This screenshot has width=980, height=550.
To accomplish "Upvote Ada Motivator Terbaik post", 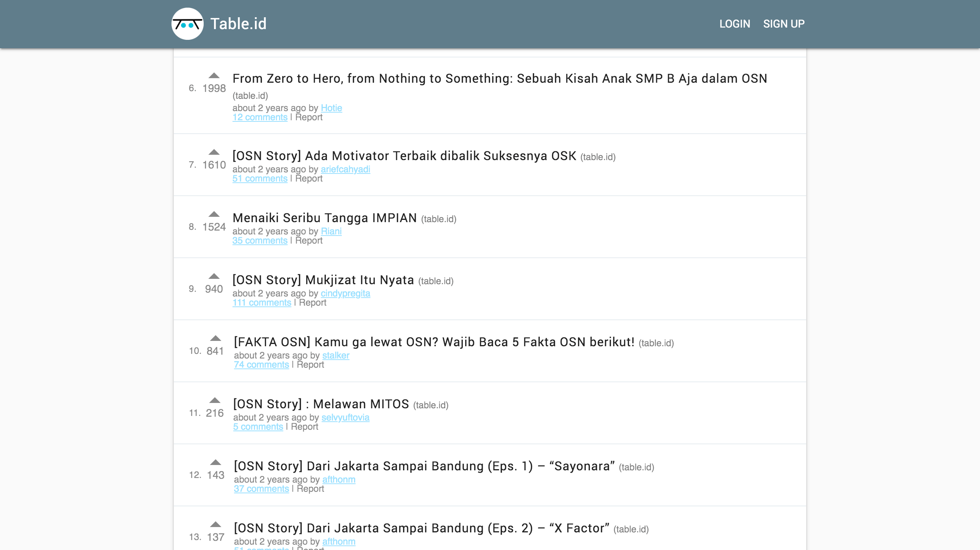I will [x=214, y=152].
